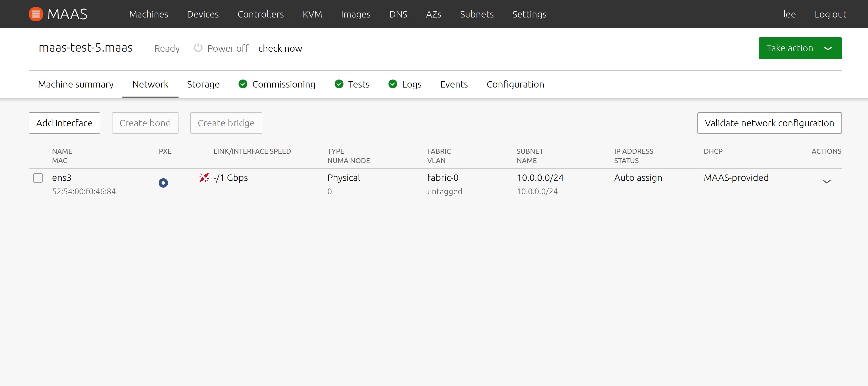Open the Events tab

point(453,84)
